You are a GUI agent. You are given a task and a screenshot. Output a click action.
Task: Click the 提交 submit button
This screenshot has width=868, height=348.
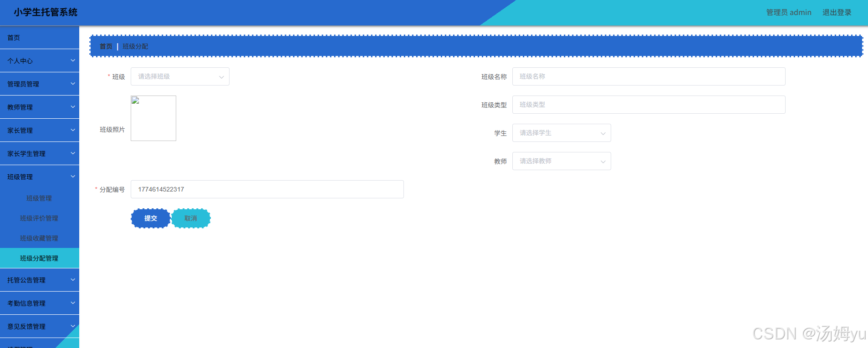[151, 218]
